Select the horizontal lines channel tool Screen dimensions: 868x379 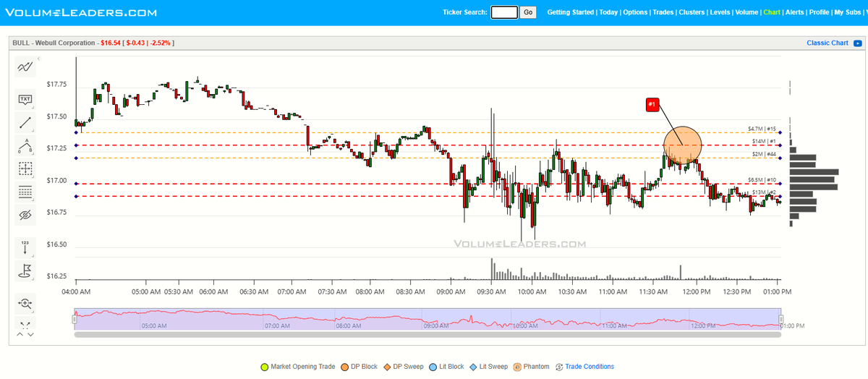(25, 192)
